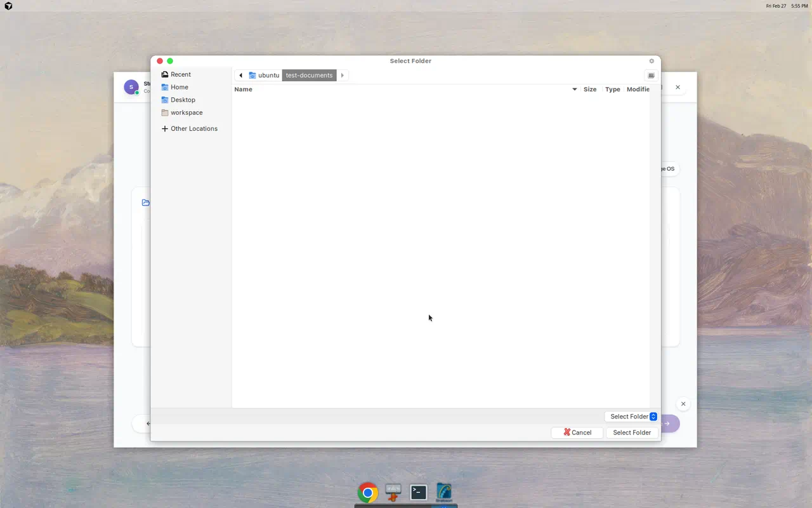Open the Recent files view
The height and width of the screenshot is (508, 812).
[x=180, y=74]
